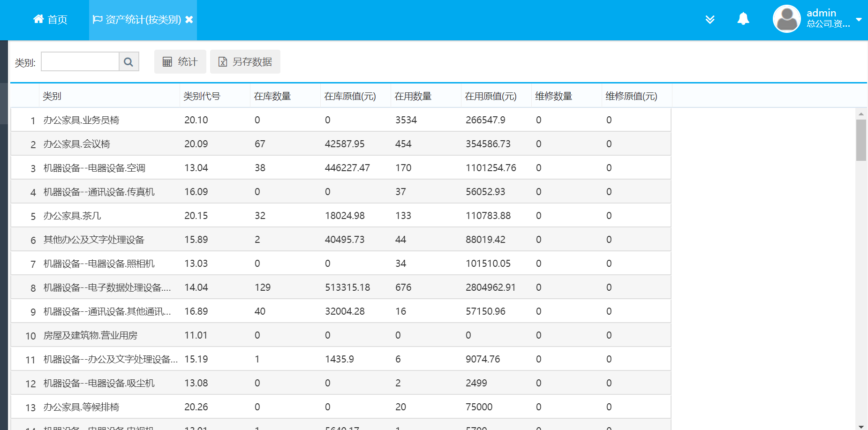
Task: Click the home icon in the top bar
Action: [38, 19]
